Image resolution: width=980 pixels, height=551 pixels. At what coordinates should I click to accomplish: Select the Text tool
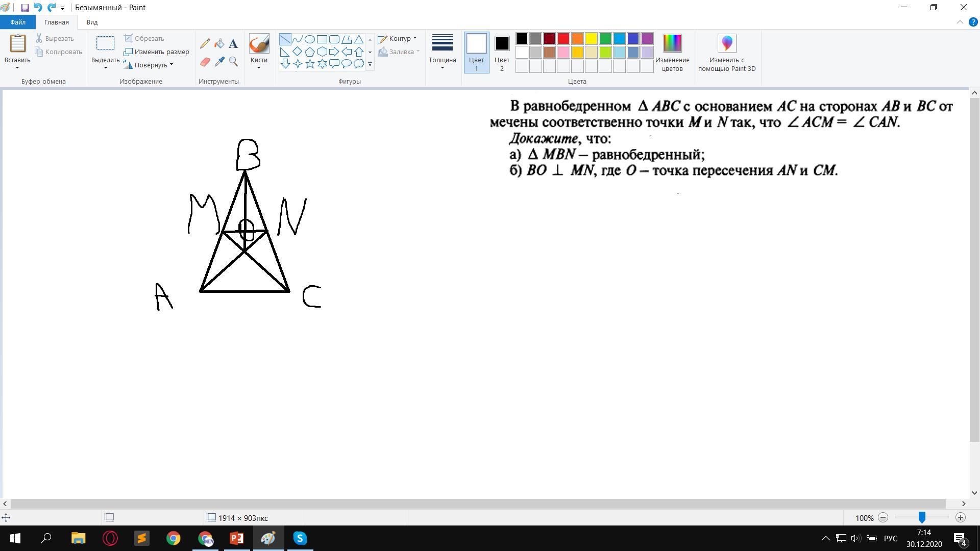pos(233,44)
